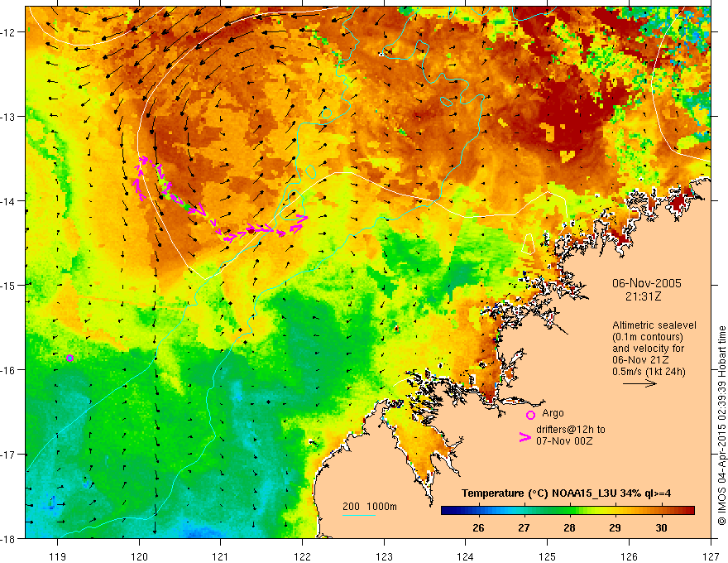
Task: Click the 30 colorbar tick label
Action: pyautogui.click(x=661, y=527)
